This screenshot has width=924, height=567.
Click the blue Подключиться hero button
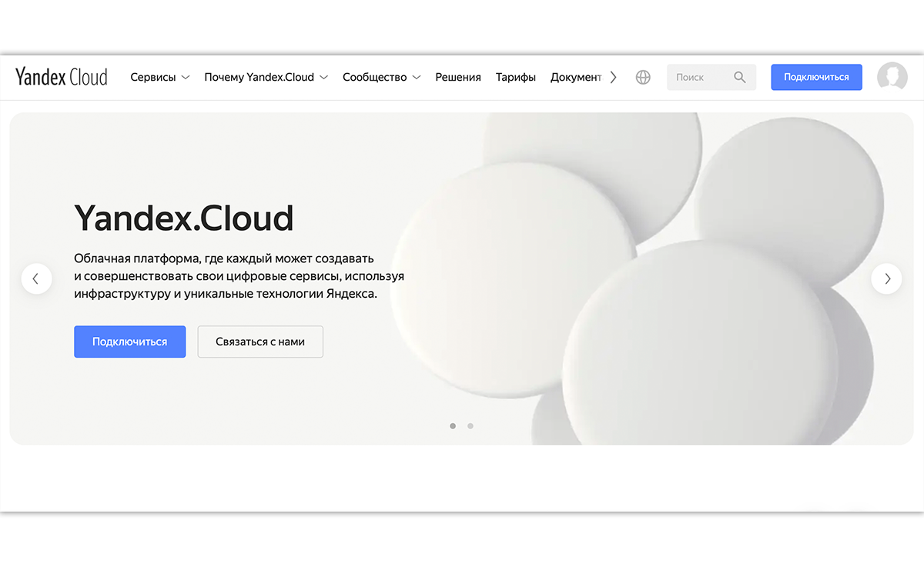coord(129,342)
